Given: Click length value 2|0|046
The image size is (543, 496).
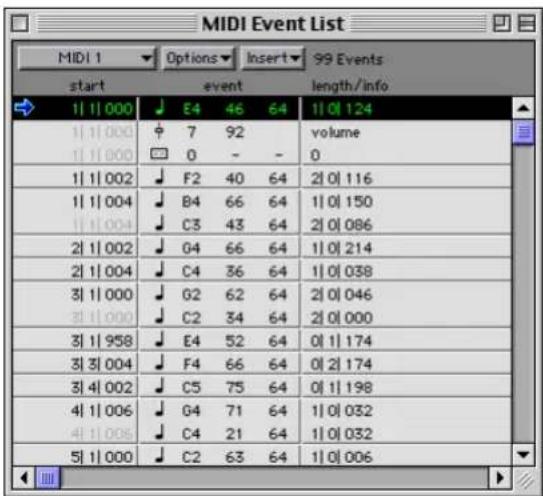Looking at the screenshot, I should coord(341,295).
